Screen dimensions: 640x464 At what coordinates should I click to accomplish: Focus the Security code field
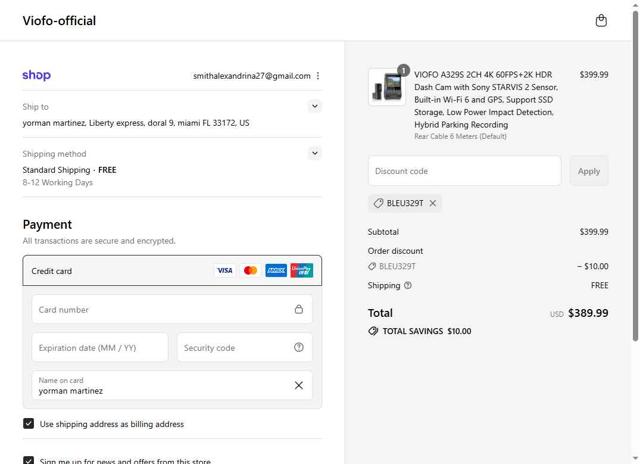[245, 348]
